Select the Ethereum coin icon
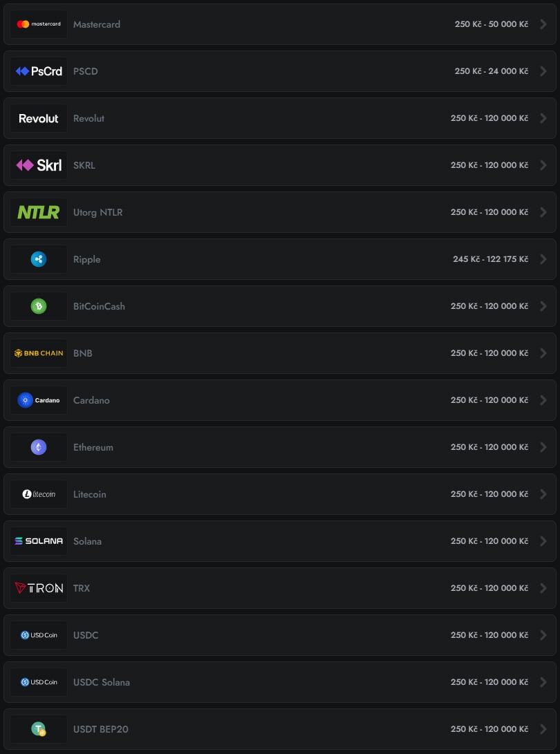This screenshot has height=754, width=560. [39, 447]
